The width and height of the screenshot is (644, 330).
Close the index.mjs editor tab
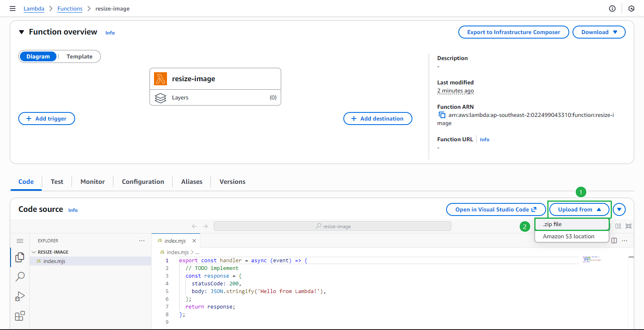pos(194,241)
